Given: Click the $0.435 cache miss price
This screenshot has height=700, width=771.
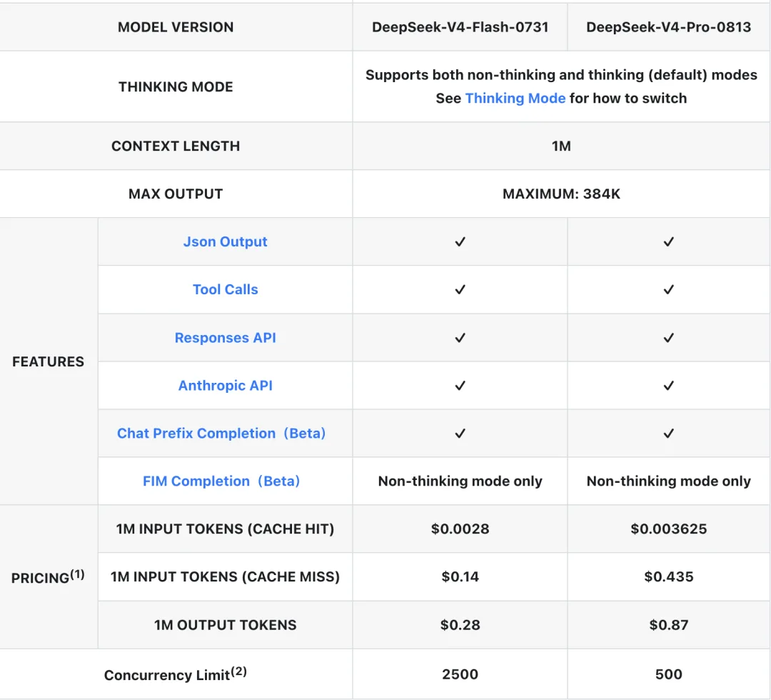Looking at the screenshot, I should pos(668,576).
